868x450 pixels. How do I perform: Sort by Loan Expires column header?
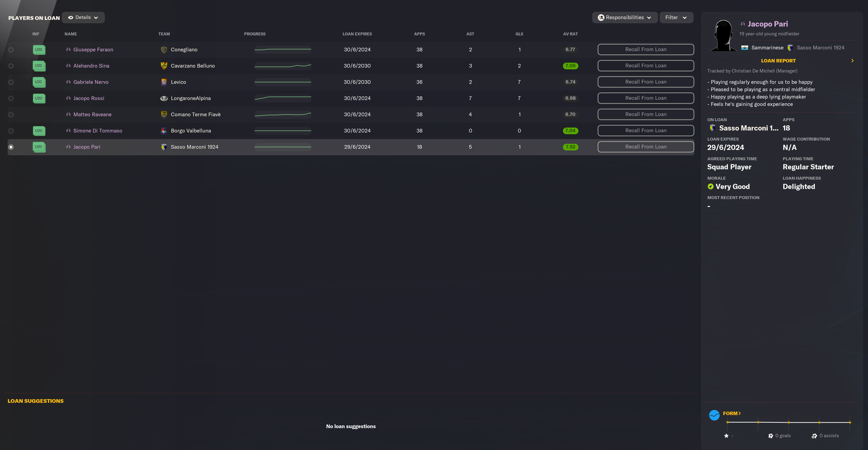coord(357,34)
